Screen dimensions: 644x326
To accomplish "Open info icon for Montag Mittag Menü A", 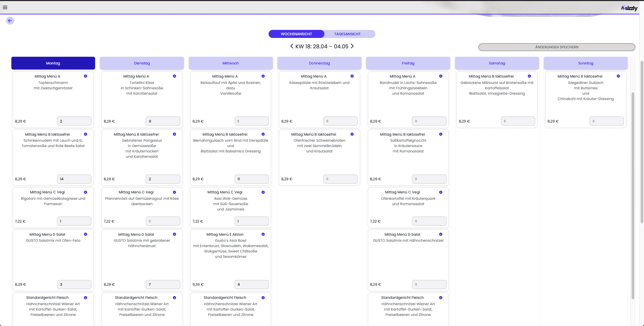I will (86, 76).
